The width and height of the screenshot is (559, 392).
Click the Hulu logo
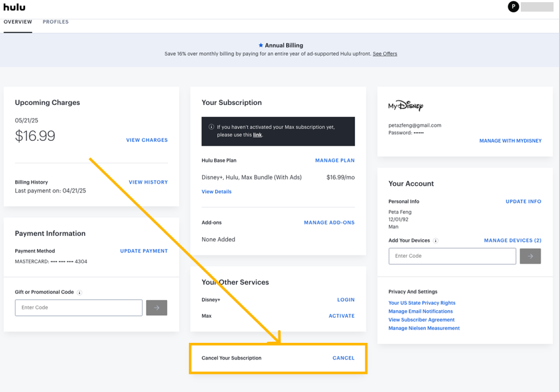(14, 7)
